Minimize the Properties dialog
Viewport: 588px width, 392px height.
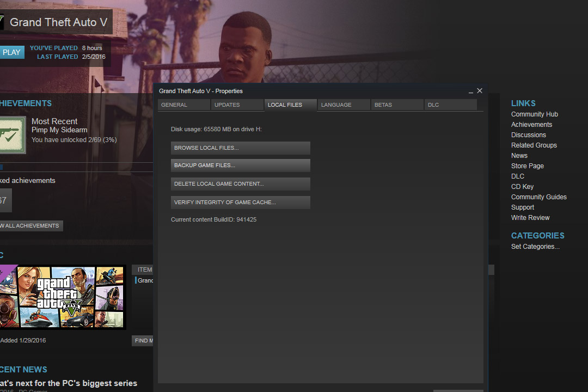click(470, 91)
